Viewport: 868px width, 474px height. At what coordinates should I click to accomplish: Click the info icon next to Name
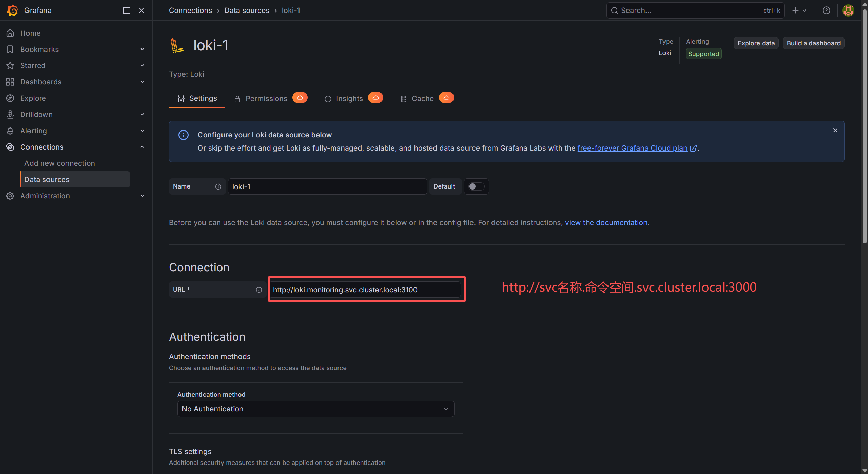(x=218, y=186)
